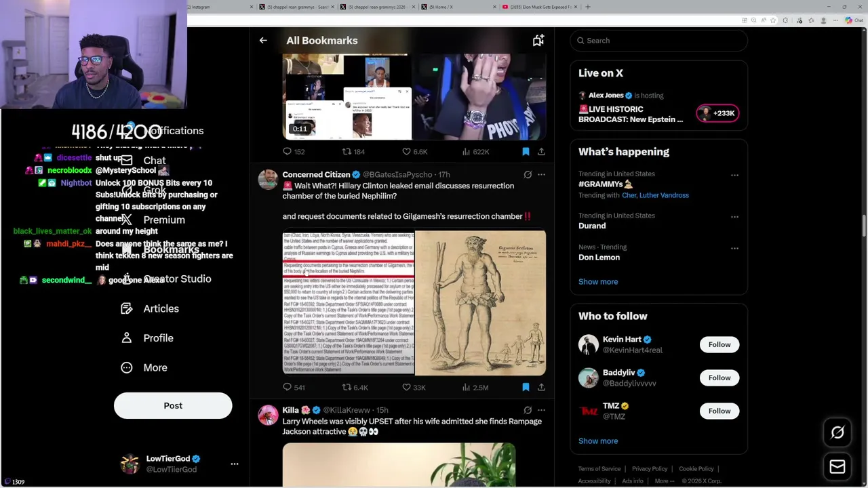Show more trending topics under What's happening
The height and width of the screenshot is (488, 868).
click(598, 282)
